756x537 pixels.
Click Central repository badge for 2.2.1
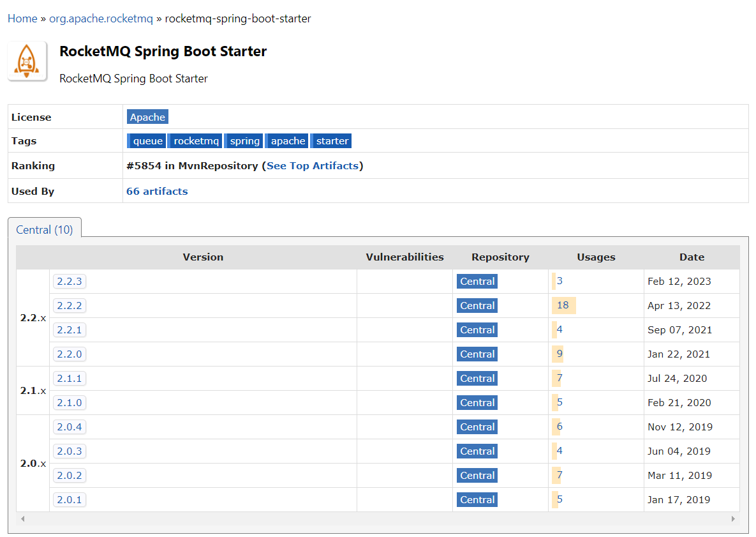click(477, 330)
